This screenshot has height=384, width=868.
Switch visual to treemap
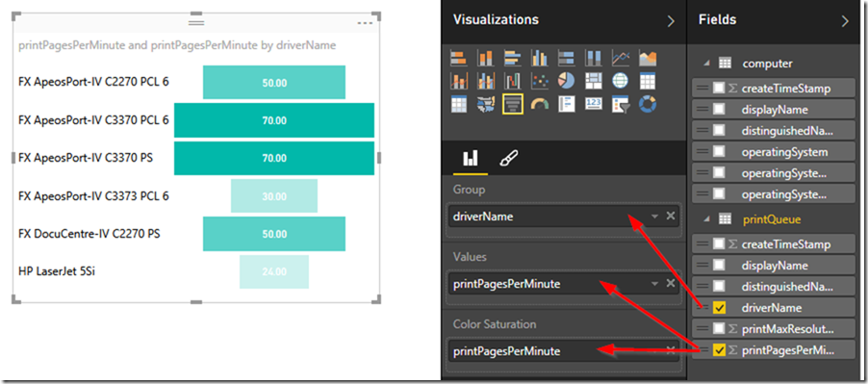(593, 81)
